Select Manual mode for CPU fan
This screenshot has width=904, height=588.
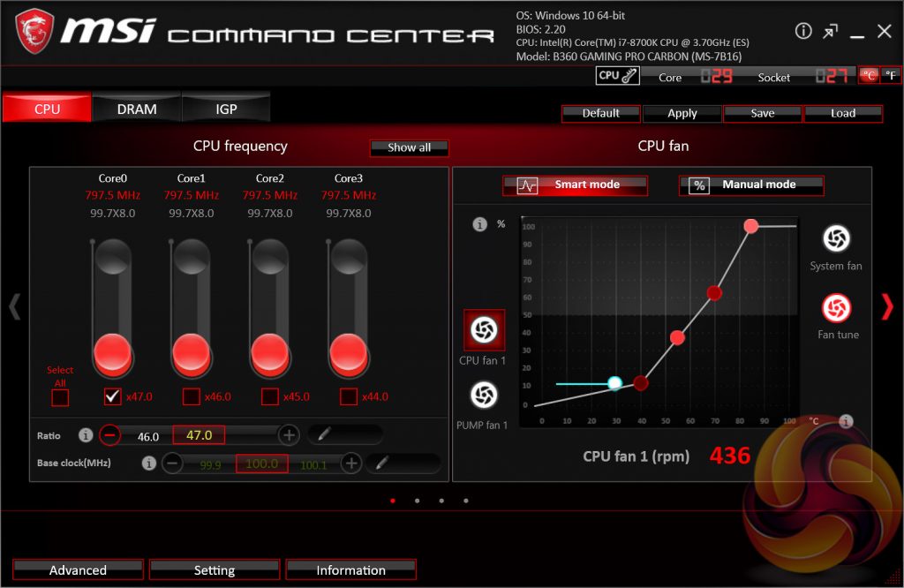click(x=751, y=185)
